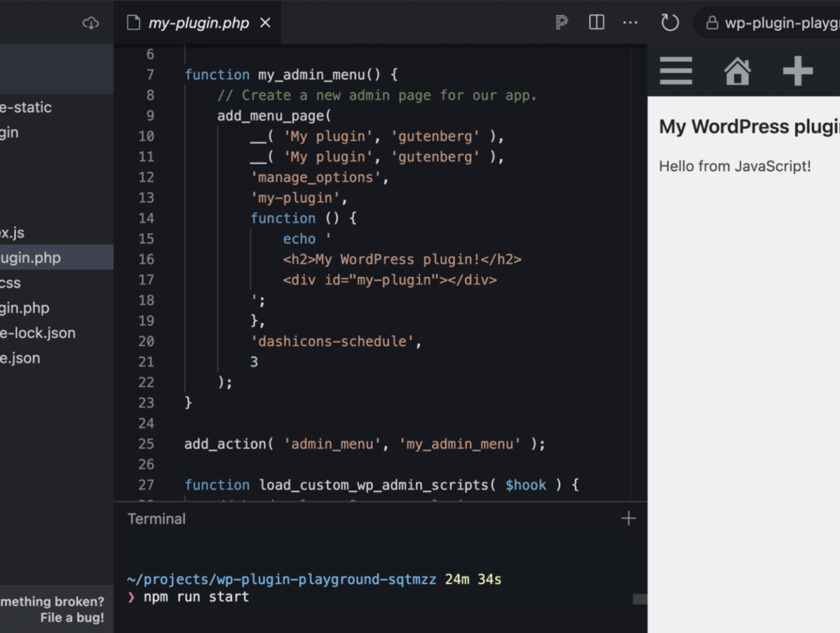Click 'dashicons-schedule' string on line 20
This screenshot has height=633, width=840.
tap(332, 341)
